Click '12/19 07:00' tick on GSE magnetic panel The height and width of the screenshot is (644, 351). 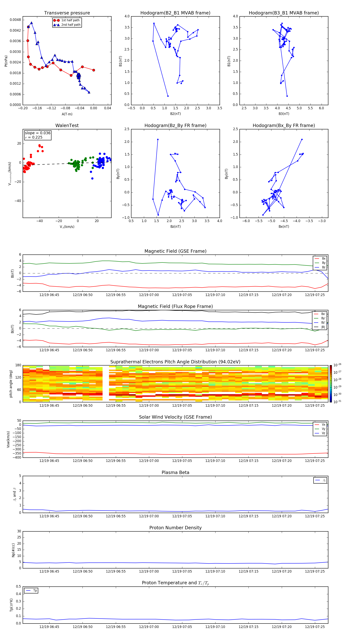click(x=149, y=295)
